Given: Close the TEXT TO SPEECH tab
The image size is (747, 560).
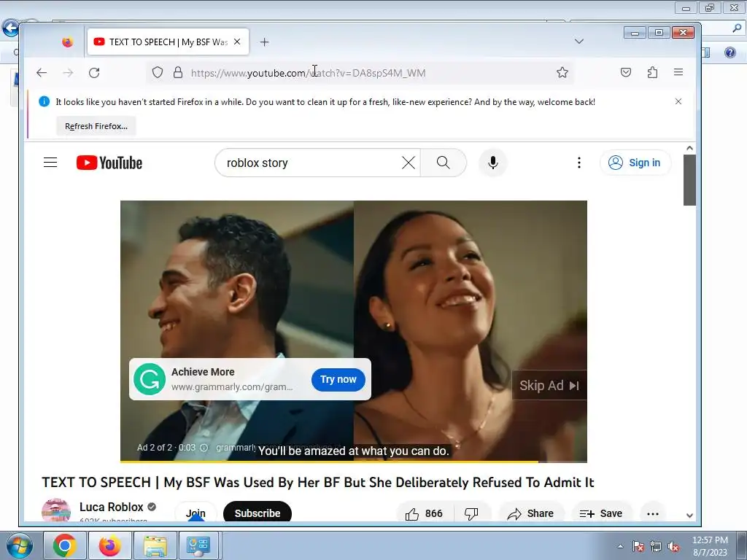Looking at the screenshot, I should [237, 42].
